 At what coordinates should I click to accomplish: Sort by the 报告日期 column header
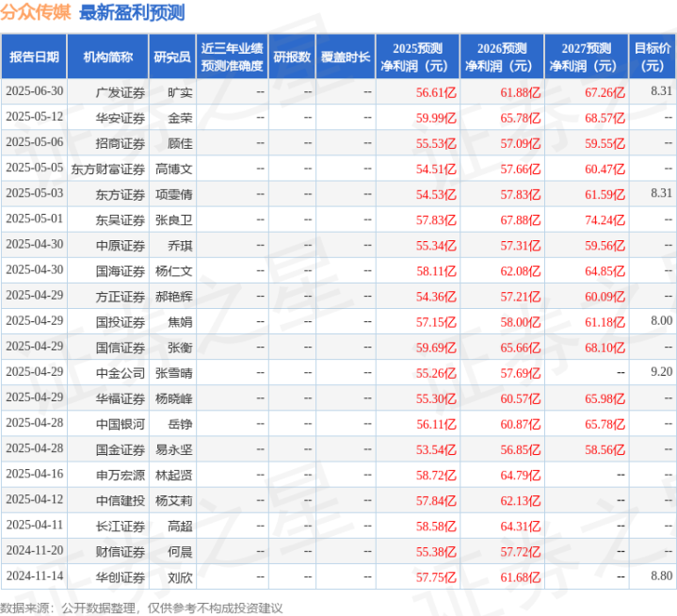click(x=34, y=57)
